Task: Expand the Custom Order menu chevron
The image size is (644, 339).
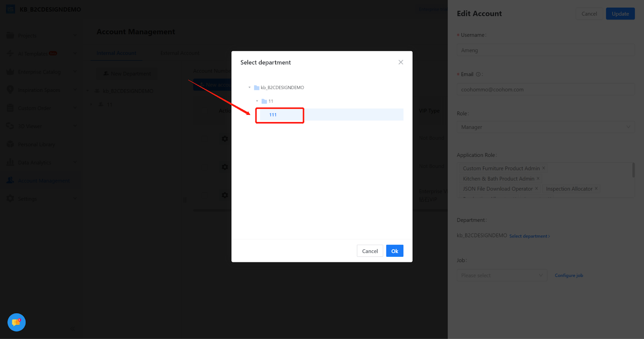Action: (75, 108)
